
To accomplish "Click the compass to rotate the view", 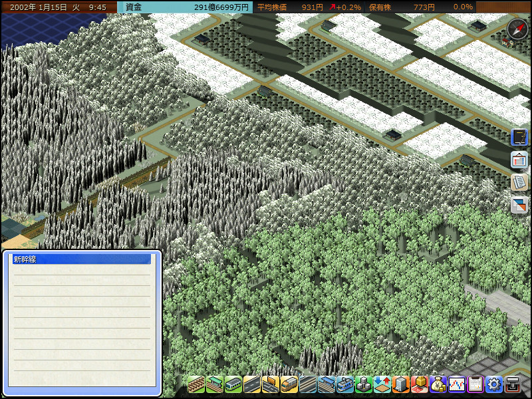I will coord(517,29).
